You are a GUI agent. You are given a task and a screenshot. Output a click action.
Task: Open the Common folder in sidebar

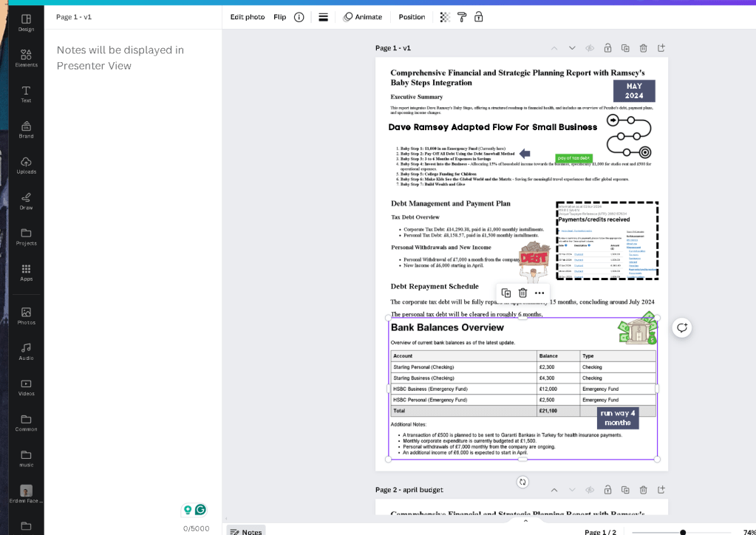(26, 423)
